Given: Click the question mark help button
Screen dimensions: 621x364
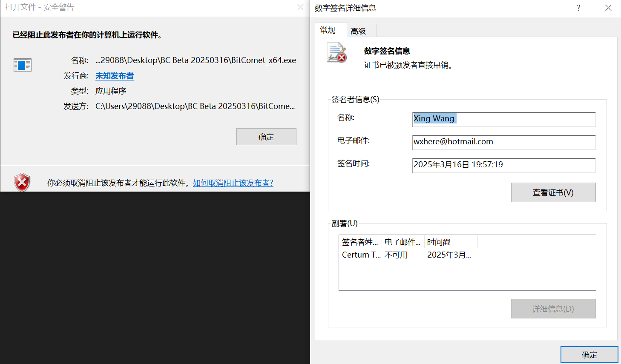Looking at the screenshot, I should coord(578,8).
